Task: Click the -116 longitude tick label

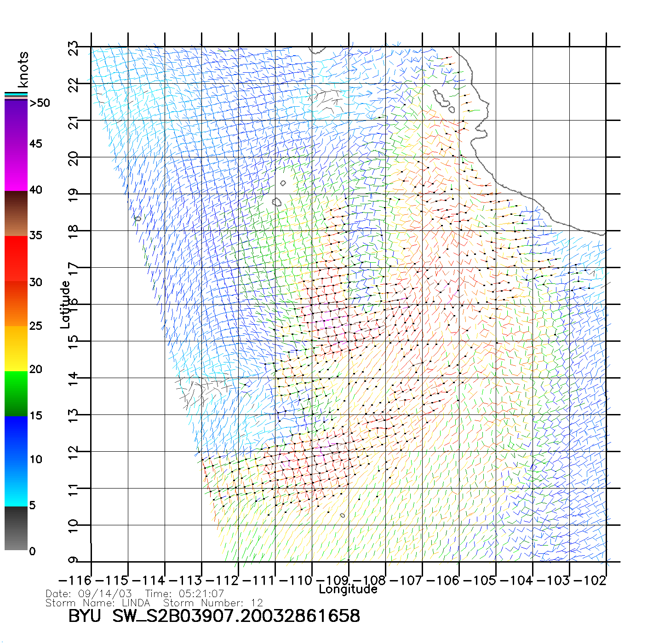Action: coord(75,581)
